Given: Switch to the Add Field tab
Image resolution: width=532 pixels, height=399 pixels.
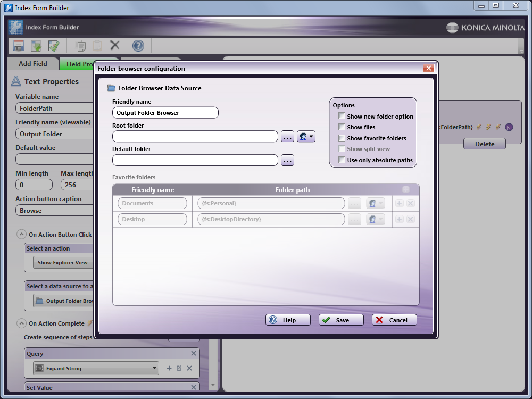Looking at the screenshot, I should point(33,64).
